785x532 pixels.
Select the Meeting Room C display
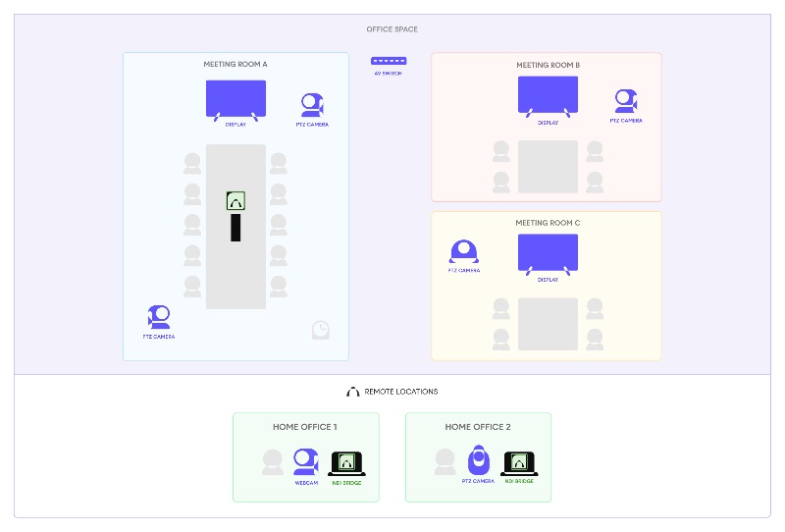(548, 254)
